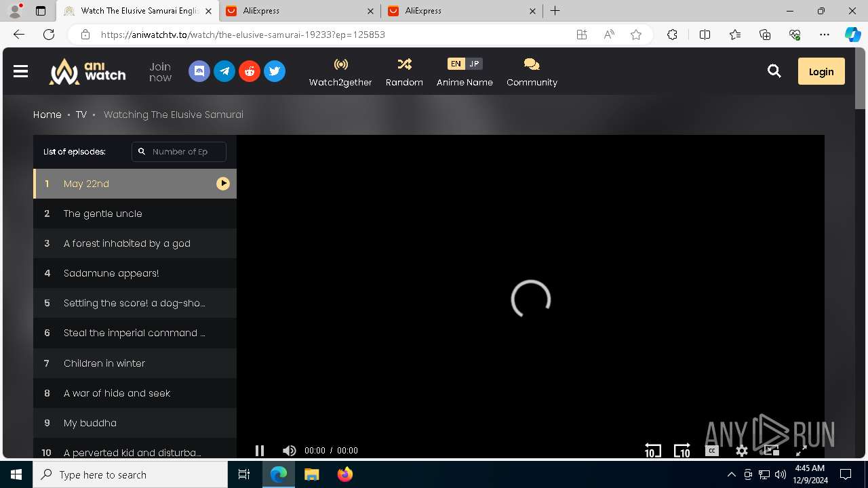The width and height of the screenshot is (868, 488).
Task: Open the Twitter join link
Action: coord(275,71)
